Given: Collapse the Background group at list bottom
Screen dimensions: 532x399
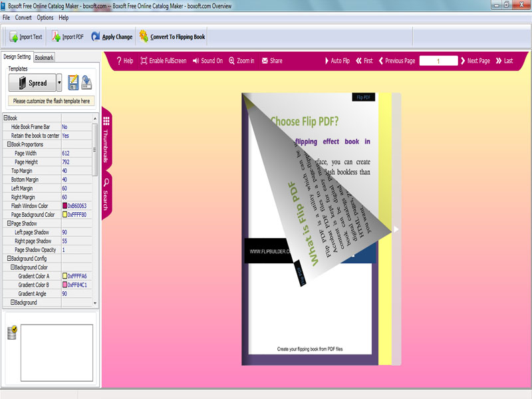Looking at the screenshot, I should click(13, 303).
